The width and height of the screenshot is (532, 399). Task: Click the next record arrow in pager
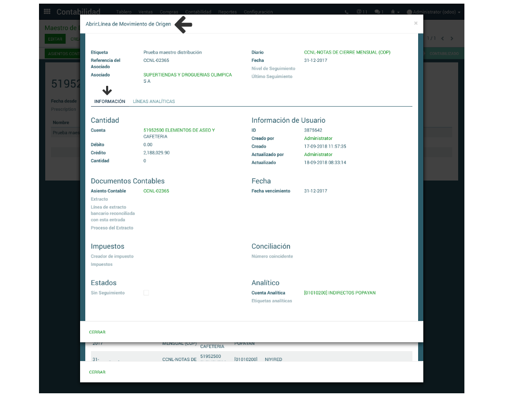point(452,38)
